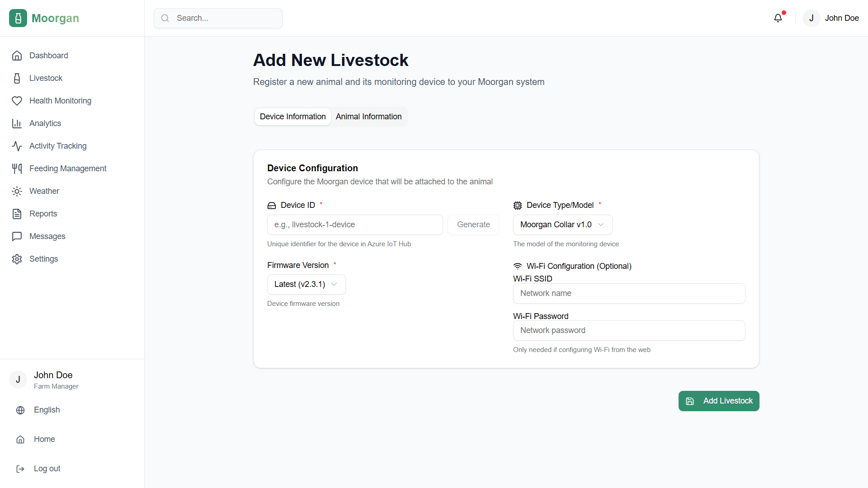The height and width of the screenshot is (488, 868).
Task: Expand the Firmware Version selector
Action: (306, 284)
